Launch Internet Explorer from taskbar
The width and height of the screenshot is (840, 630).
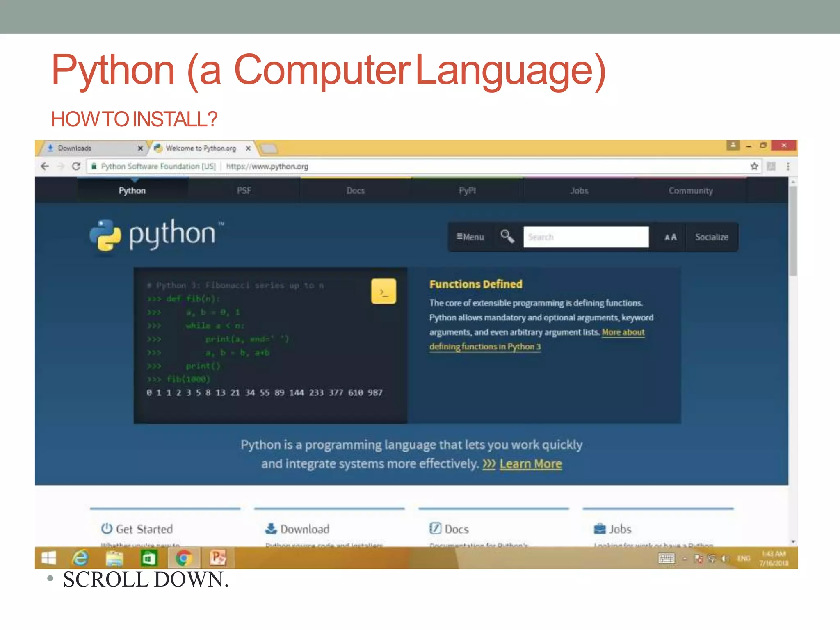click(x=81, y=558)
